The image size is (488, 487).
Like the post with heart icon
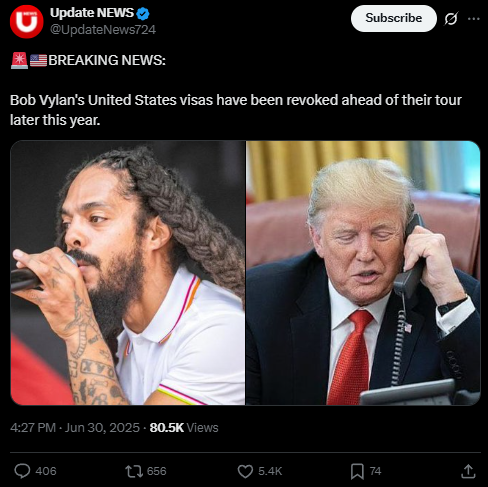tap(245, 471)
